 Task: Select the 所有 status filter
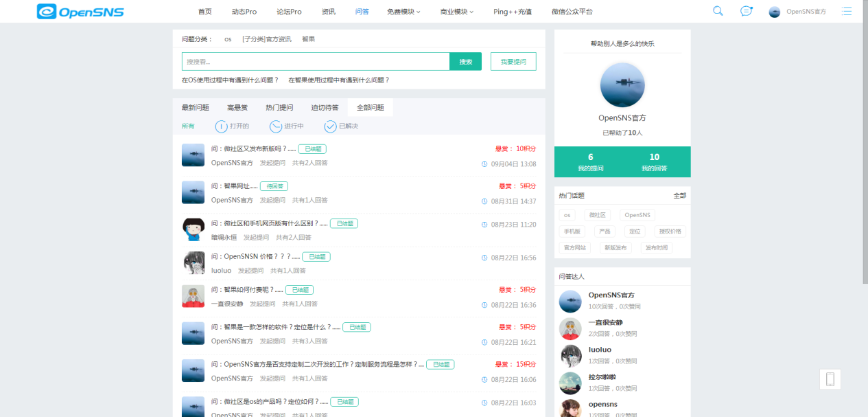click(x=188, y=126)
